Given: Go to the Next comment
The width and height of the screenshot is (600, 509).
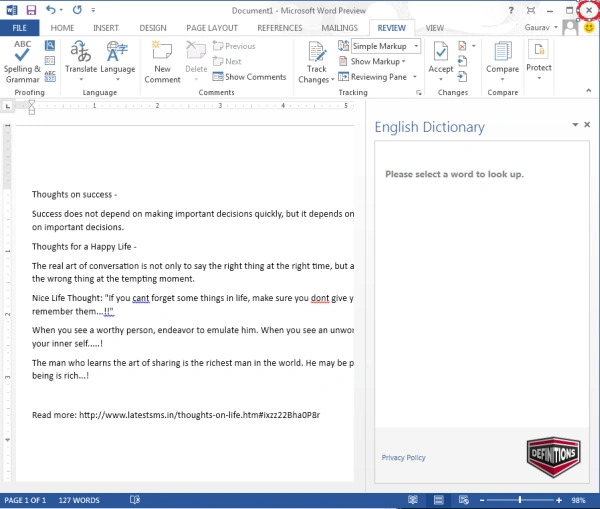Looking at the screenshot, I should click(227, 61).
